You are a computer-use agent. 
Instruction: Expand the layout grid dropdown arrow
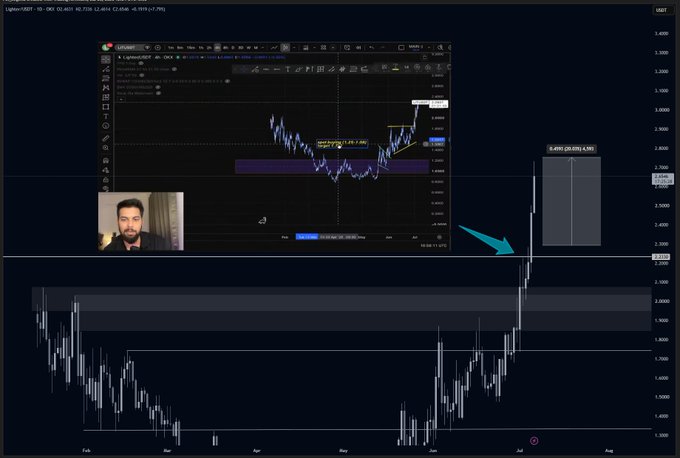(333, 47)
